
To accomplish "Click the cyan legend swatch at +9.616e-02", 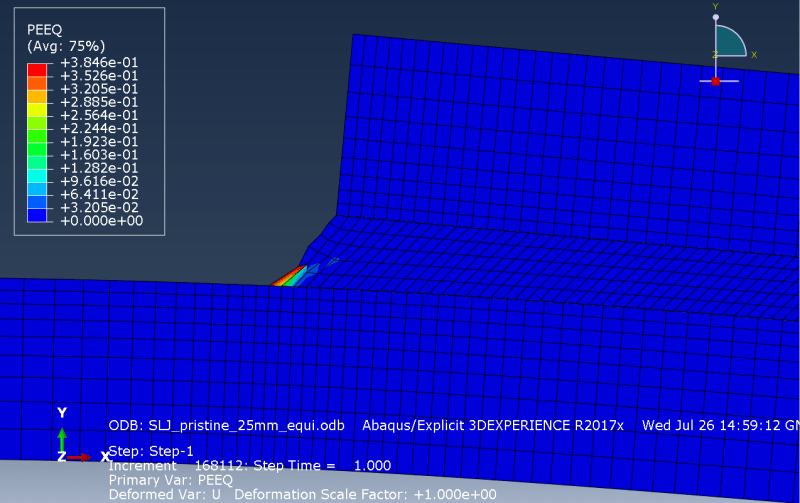I will 37,175.
